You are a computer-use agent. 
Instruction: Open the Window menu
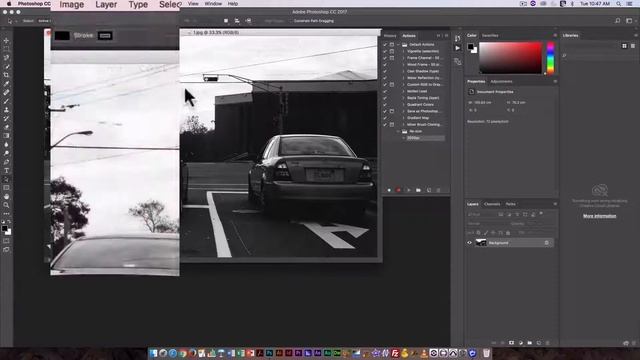(x=213, y=4)
